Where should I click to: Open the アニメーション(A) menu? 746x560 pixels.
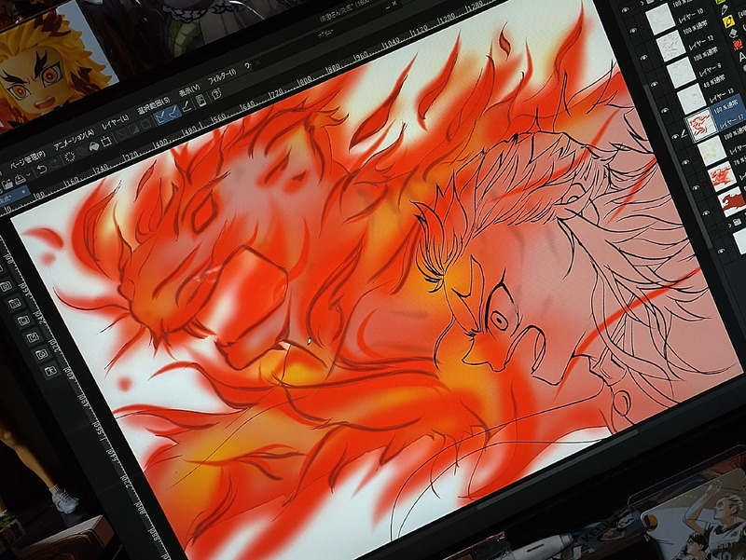(75, 139)
